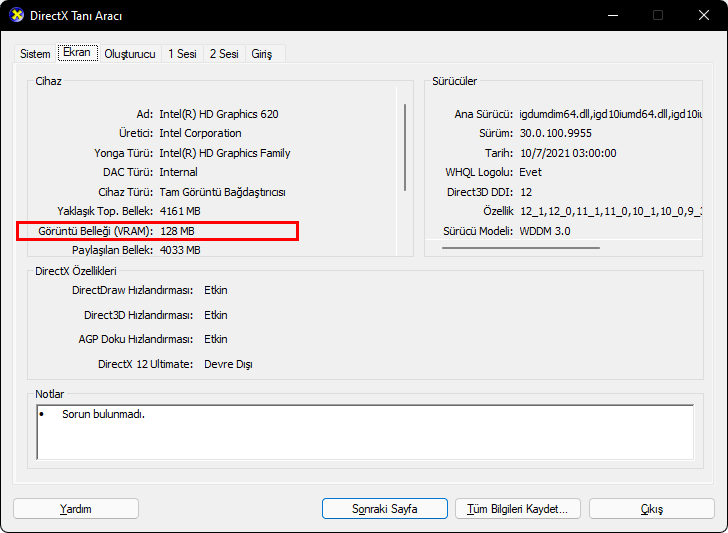Viewport: 728px width, 533px height.
Task: Click the WDDM 3.0 value
Action: pyautogui.click(x=545, y=231)
